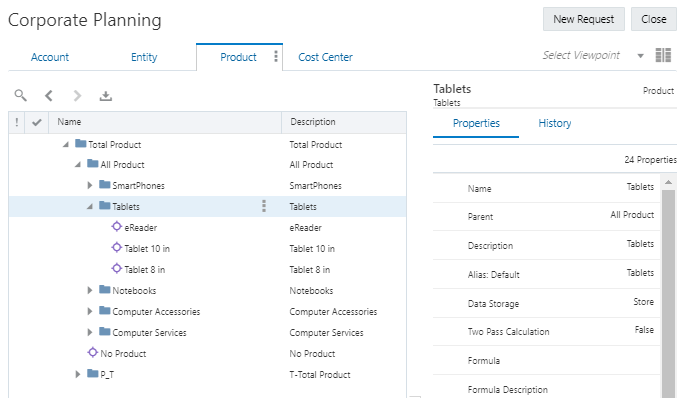The image size is (683, 398).
Task: Open the Product tab three-dot menu
Action: [276, 56]
